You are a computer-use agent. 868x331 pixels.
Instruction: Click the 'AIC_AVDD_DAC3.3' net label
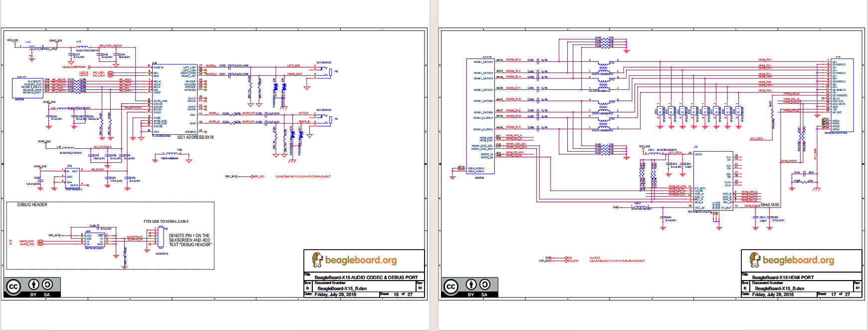point(110,45)
